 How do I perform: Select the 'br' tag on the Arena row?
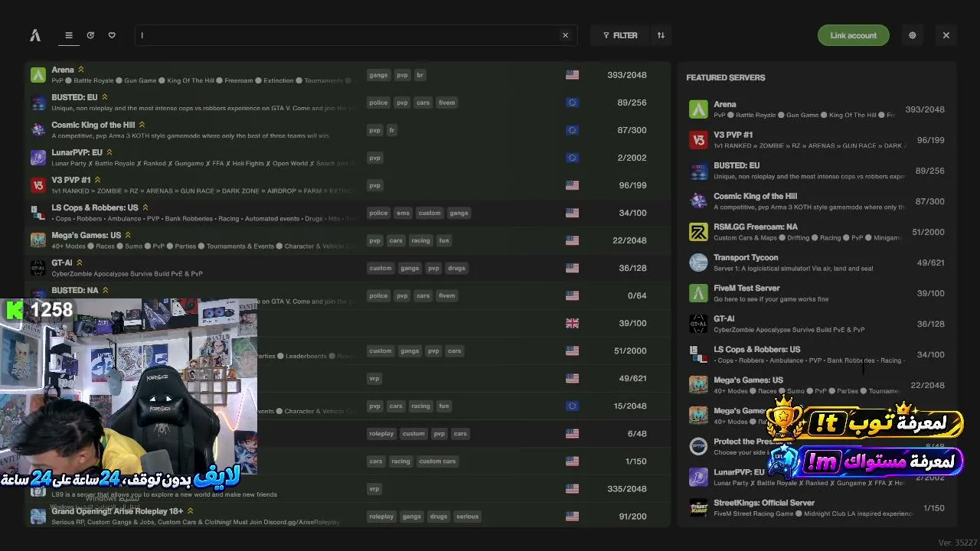pos(420,75)
